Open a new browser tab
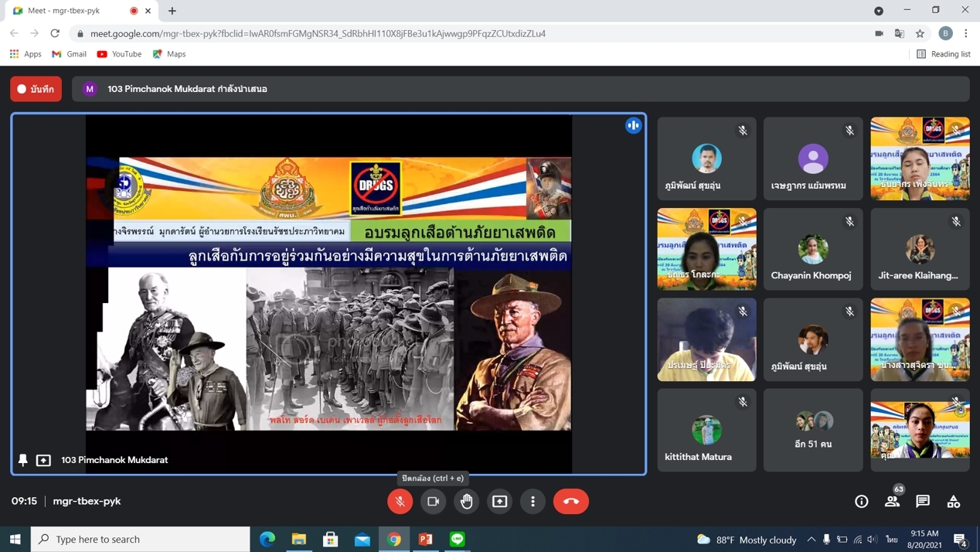The width and height of the screenshot is (980, 552). coord(172,11)
